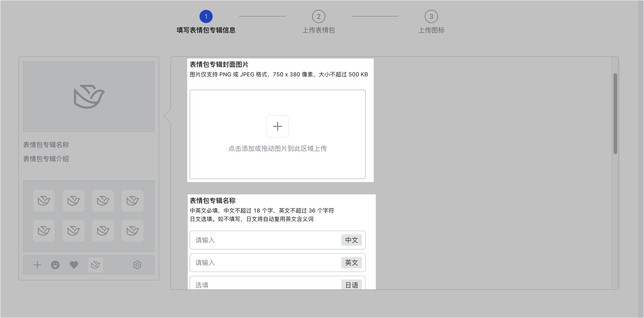
Task: Click the 中文 language tag on first input
Action: point(352,240)
